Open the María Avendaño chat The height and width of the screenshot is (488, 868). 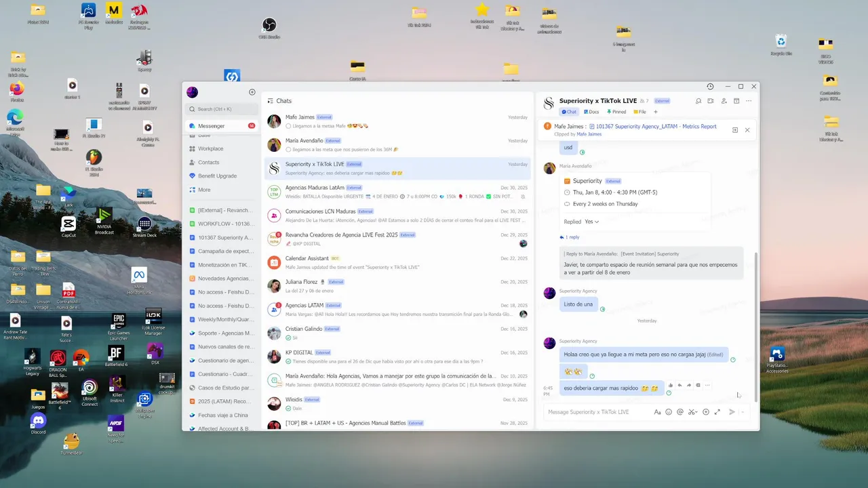[397, 145]
